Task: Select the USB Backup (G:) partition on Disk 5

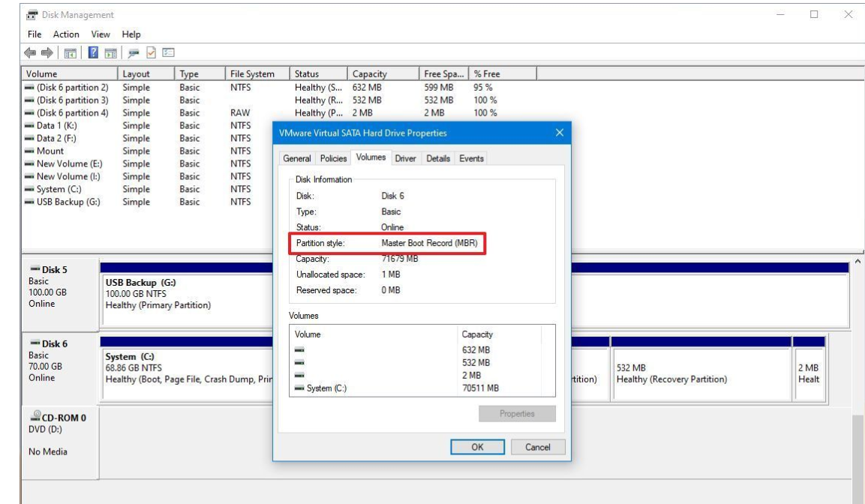Action: click(x=184, y=293)
